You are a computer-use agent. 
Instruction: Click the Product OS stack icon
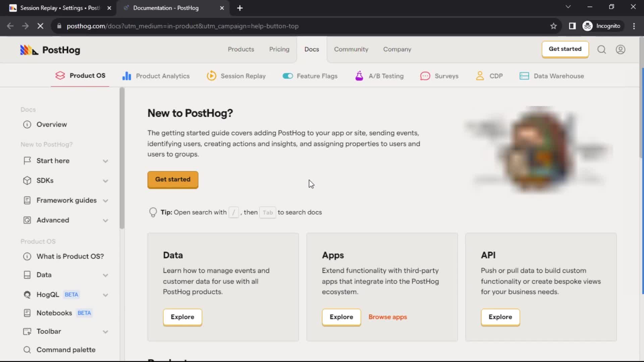click(x=60, y=76)
